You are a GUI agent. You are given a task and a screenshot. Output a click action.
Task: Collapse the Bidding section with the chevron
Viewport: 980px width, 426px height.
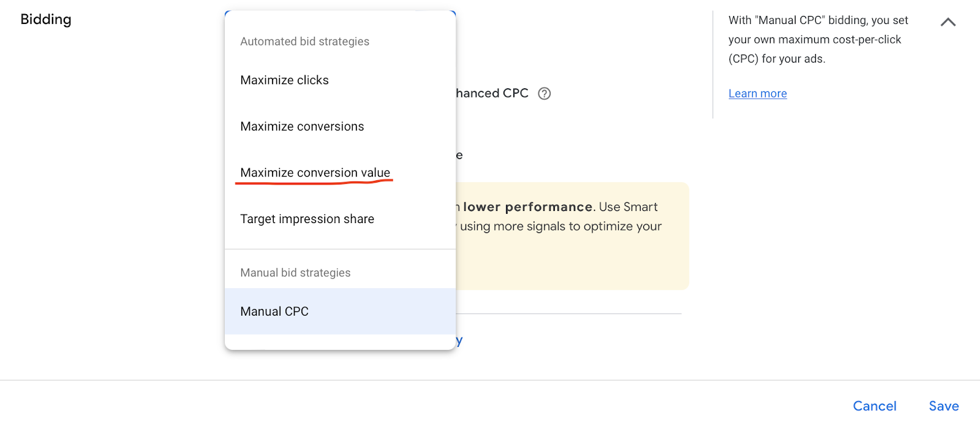pos(948,23)
